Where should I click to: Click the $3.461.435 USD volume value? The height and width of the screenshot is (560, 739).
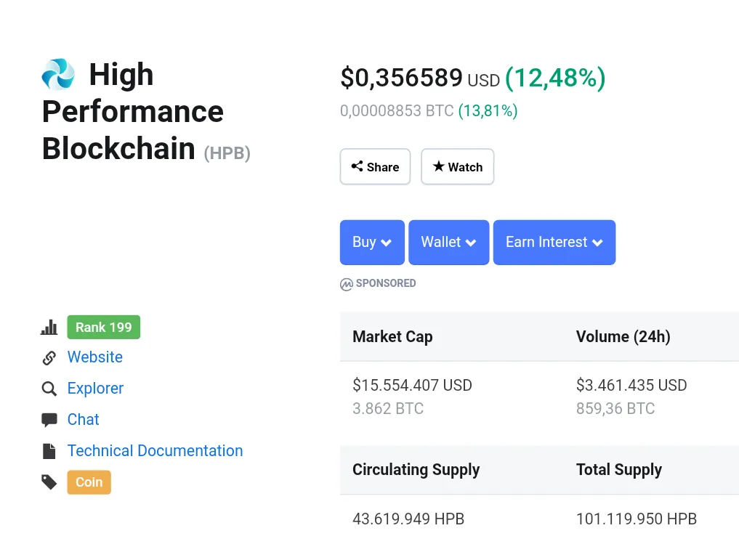pyautogui.click(x=631, y=385)
